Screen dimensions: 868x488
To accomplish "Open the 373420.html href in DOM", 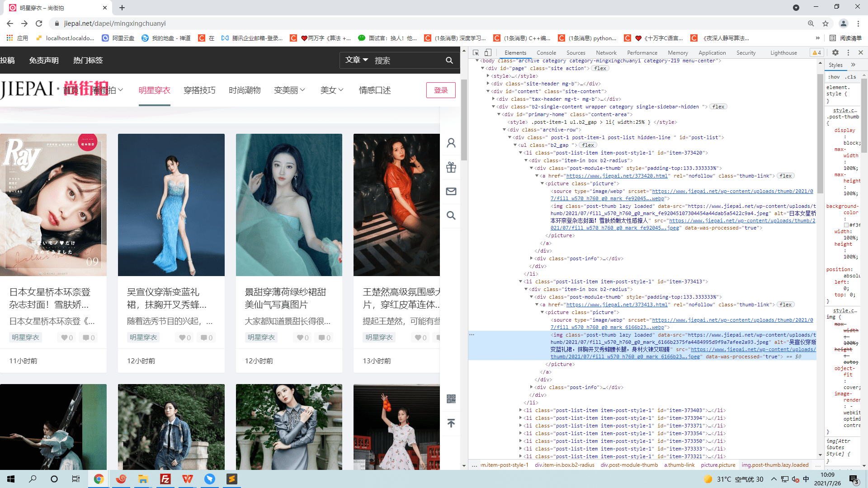I will pyautogui.click(x=617, y=176).
